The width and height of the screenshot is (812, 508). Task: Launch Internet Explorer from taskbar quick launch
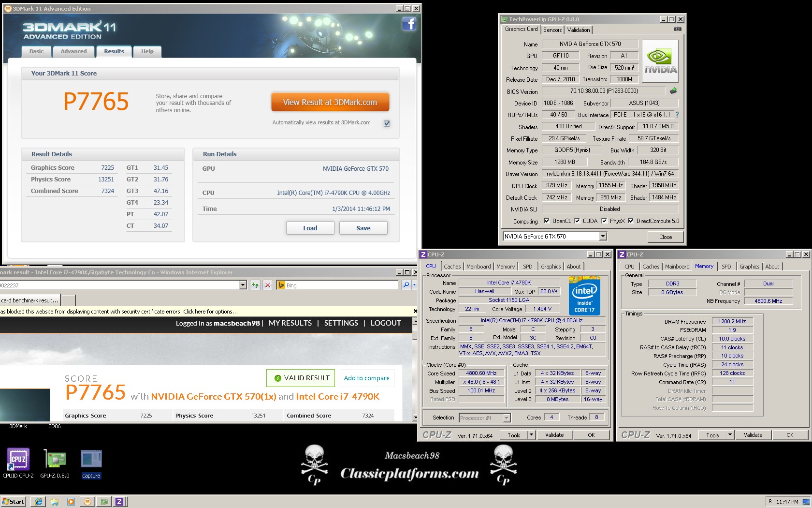(x=39, y=502)
